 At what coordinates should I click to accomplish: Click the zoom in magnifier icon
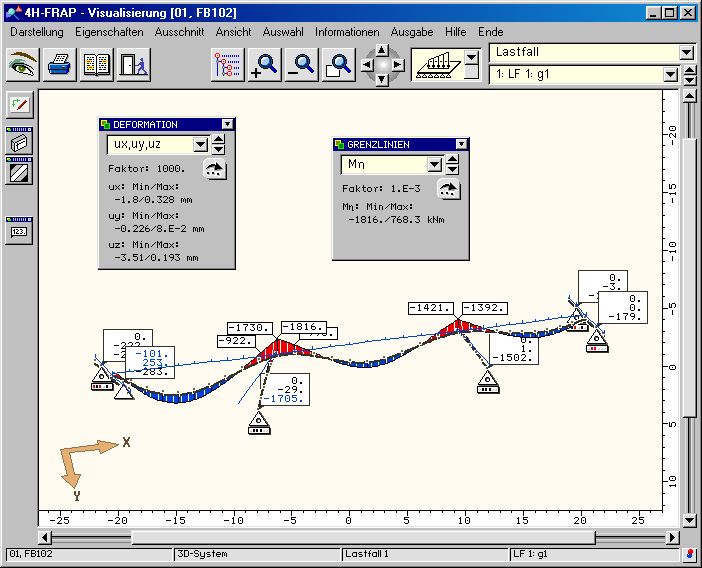coord(264,65)
